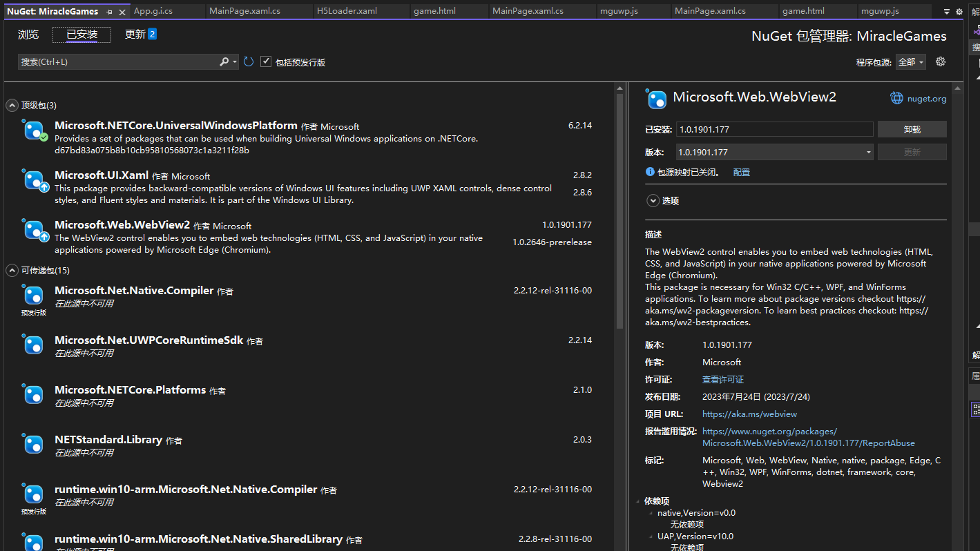Switch to the 浏览 browse tab

[28, 35]
